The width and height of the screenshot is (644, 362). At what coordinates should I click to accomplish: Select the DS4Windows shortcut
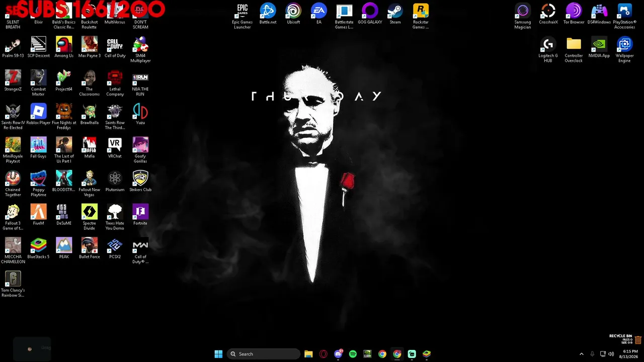click(x=599, y=14)
